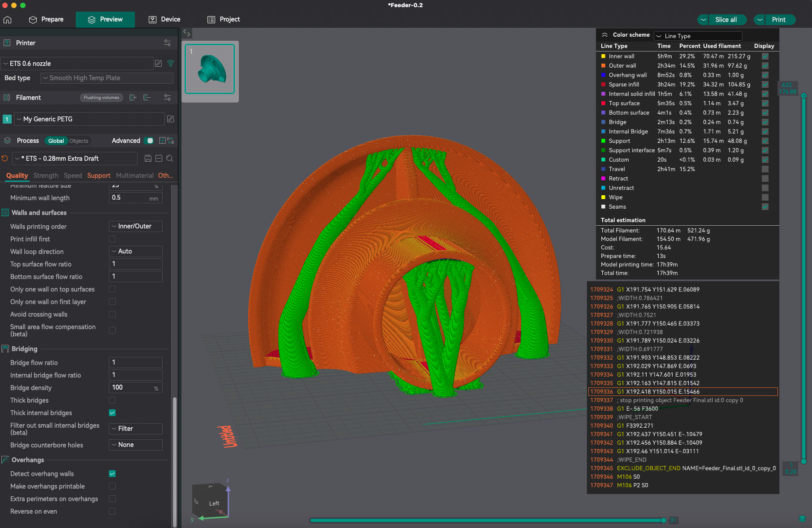Screen dimensions: 812x528
Task: Open Filter out small internal bridges dropdown
Action: (x=136, y=429)
